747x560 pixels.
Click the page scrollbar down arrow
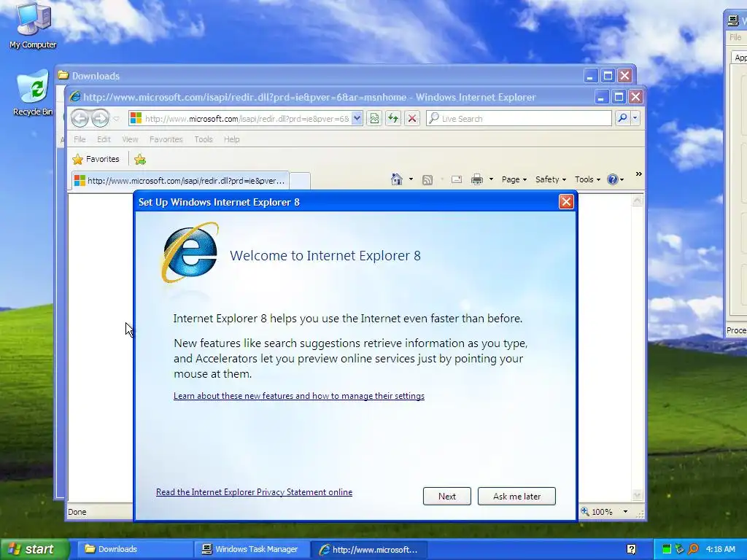coord(638,495)
